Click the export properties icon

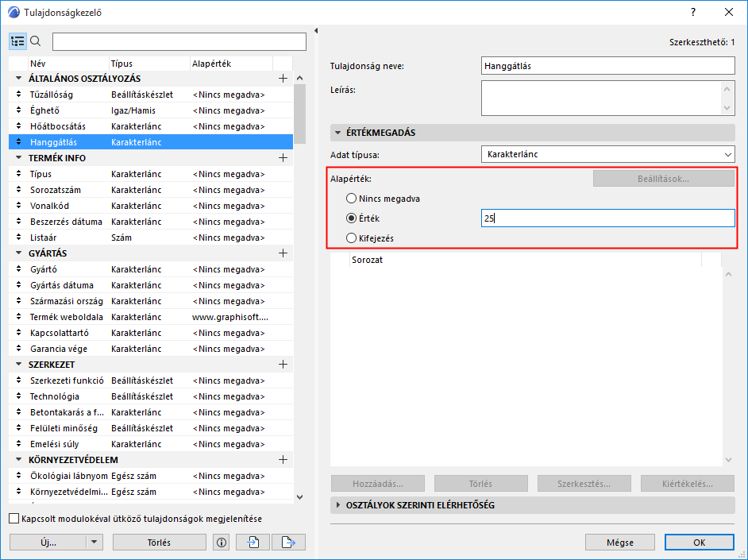[x=288, y=543]
